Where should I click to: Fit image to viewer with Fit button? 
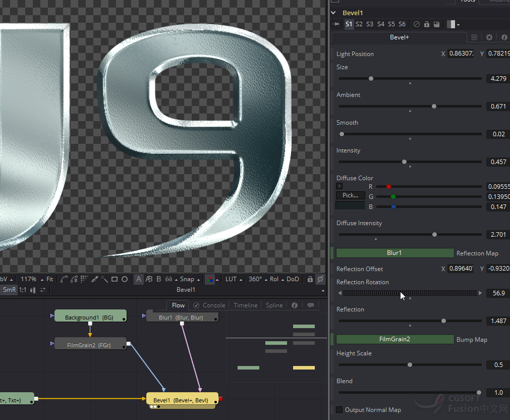click(x=50, y=279)
